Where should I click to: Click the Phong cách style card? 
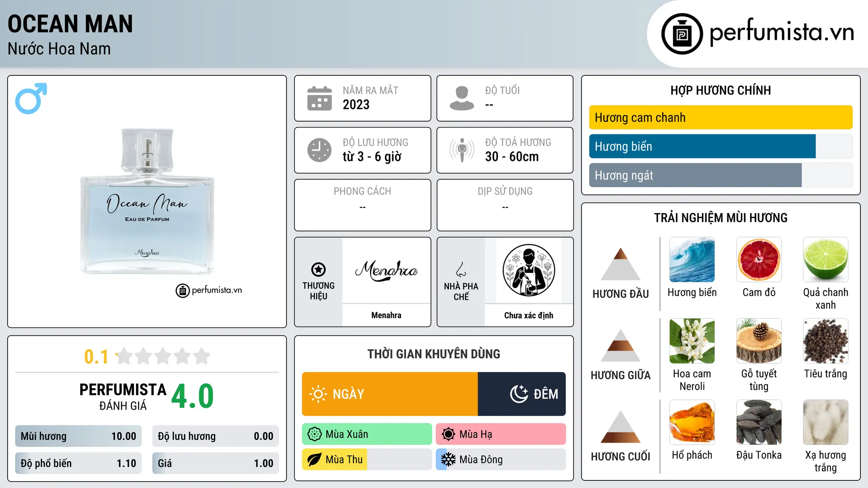pyautogui.click(x=362, y=205)
